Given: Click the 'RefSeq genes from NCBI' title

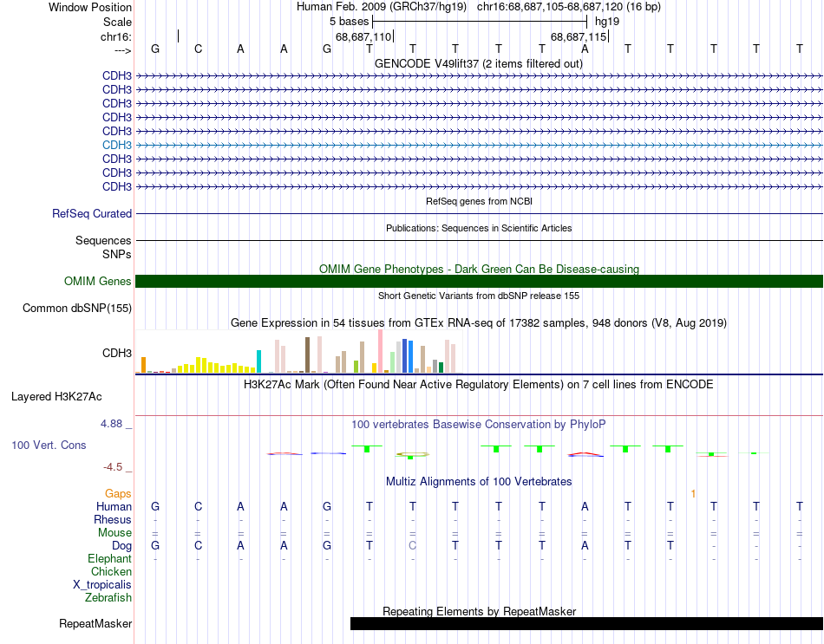Looking at the screenshot, I should (x=479, y=201).
